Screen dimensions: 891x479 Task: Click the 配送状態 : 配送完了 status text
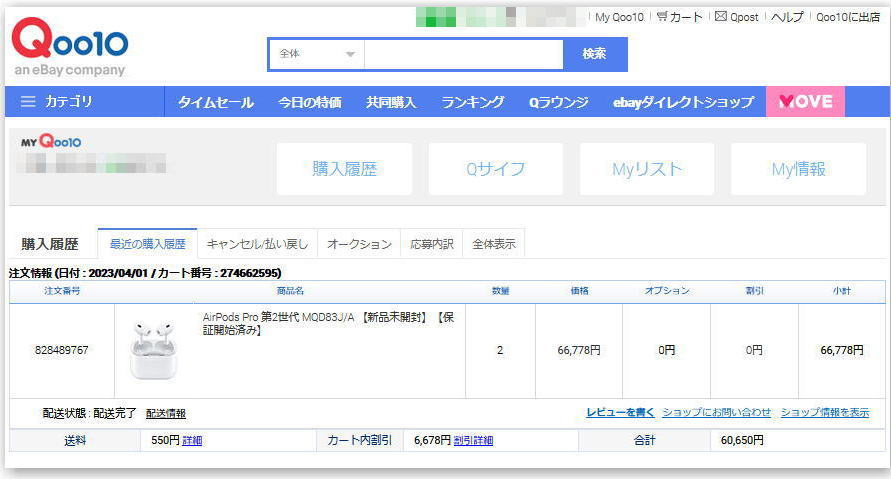[89, 413]
